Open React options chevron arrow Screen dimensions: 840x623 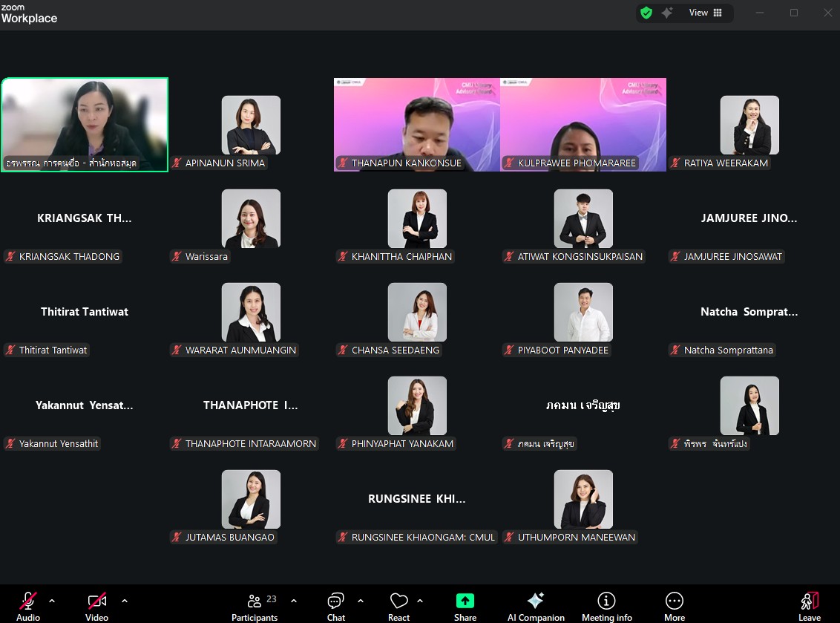point(420,600)
